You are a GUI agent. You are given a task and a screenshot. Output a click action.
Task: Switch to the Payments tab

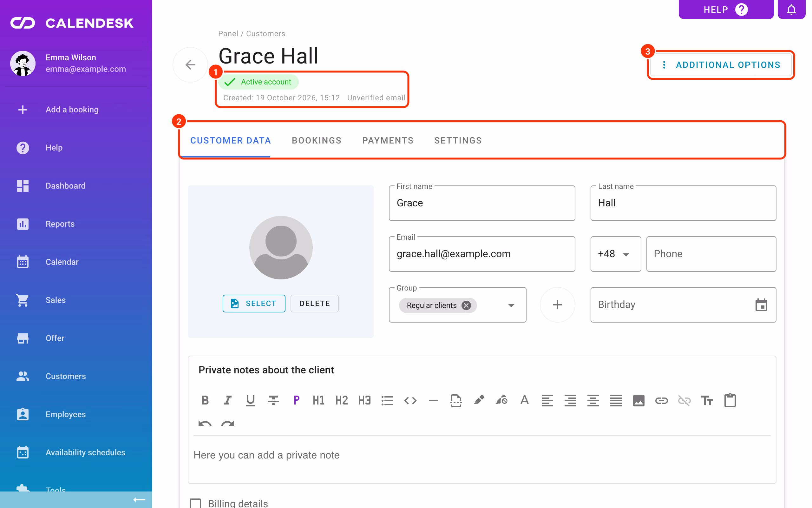388,140
